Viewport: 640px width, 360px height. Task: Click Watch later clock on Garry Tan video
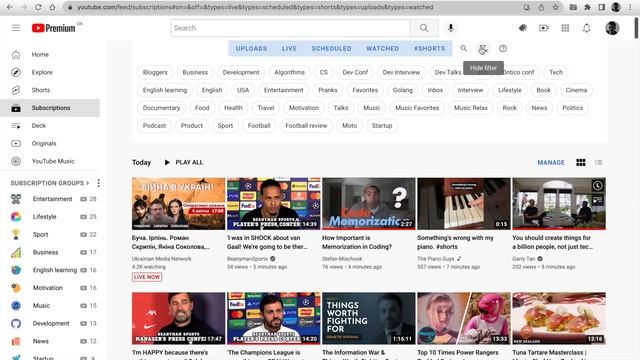coord(598,186)
